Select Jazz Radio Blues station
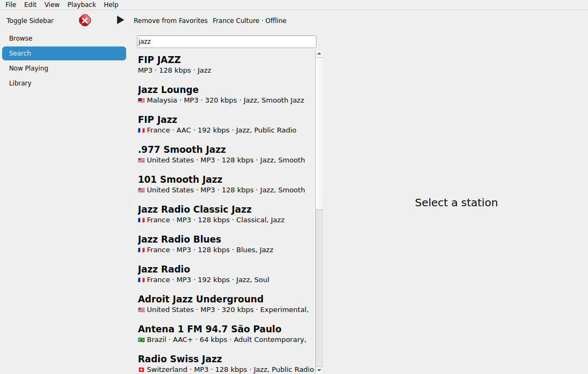 point(226,244)
